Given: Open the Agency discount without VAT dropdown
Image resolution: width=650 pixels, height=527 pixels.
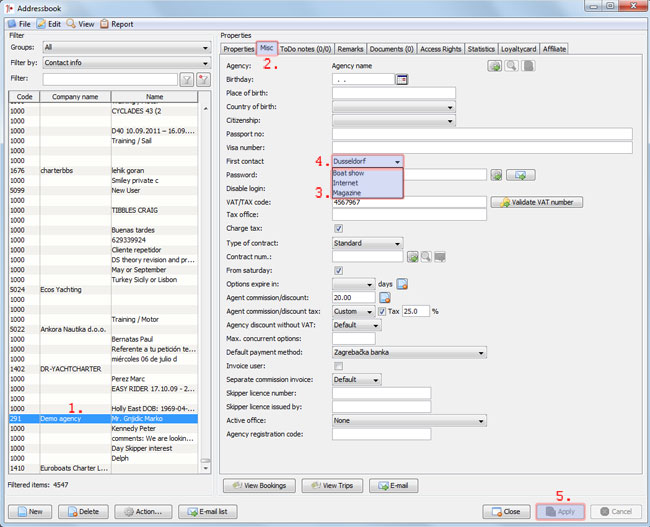Looking at the screenshot, I should pos(357,325).
